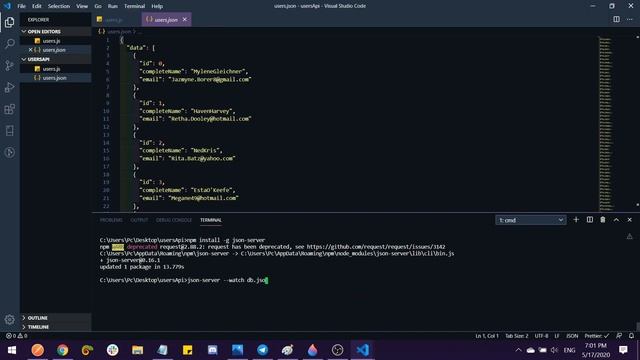Split the editor to the right

pos(616,19)
